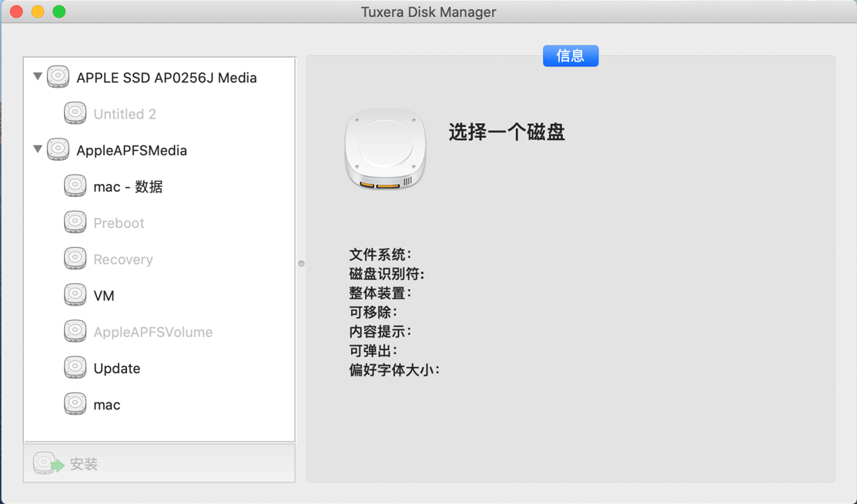The width and height of the screenshot is (857, 504).
Task: Collapse the AppleAPFSMedia disclosure triangle
Action: (x=38, y=149)
